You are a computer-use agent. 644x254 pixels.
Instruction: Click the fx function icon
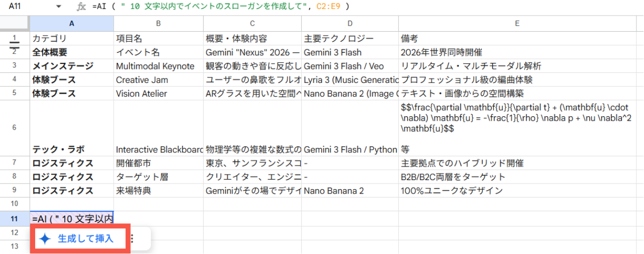coord(81,7)
